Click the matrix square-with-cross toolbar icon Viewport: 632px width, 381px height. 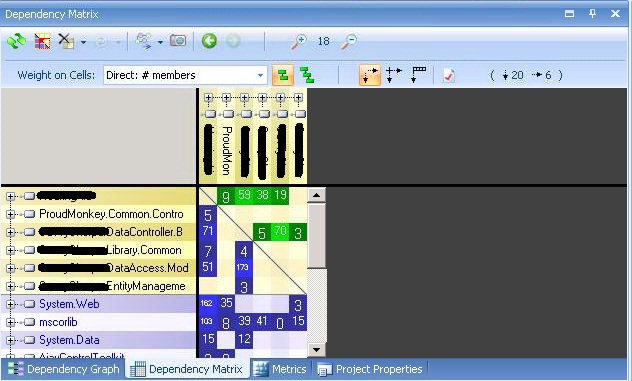coord(42,41)
